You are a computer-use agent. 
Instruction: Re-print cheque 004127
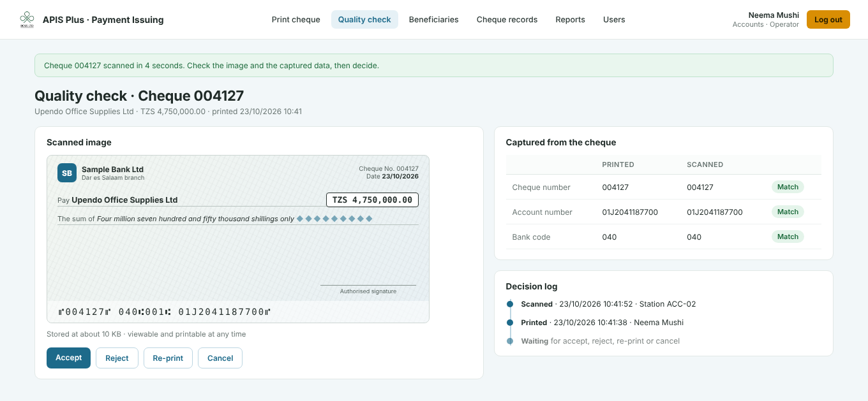(x=168, y=358)
